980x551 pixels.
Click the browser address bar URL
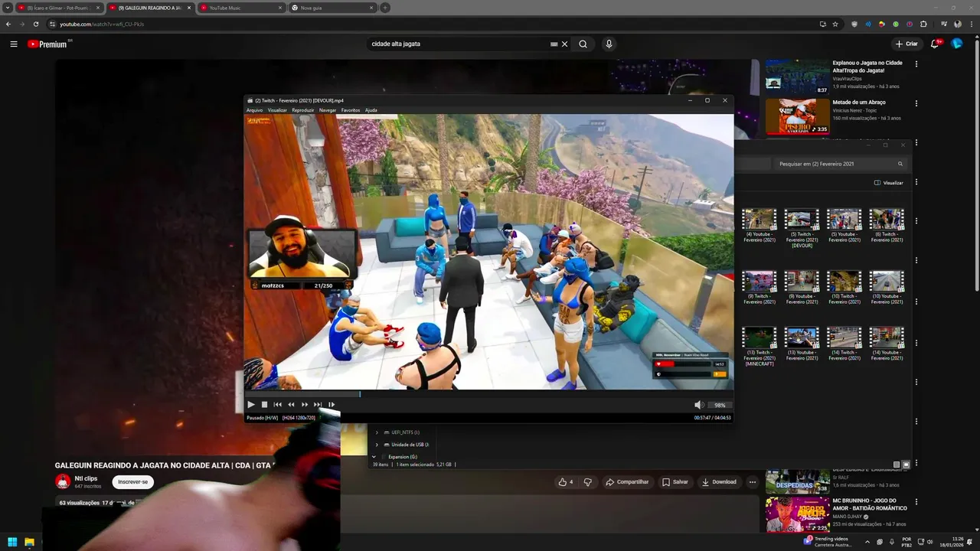point(102,24)
